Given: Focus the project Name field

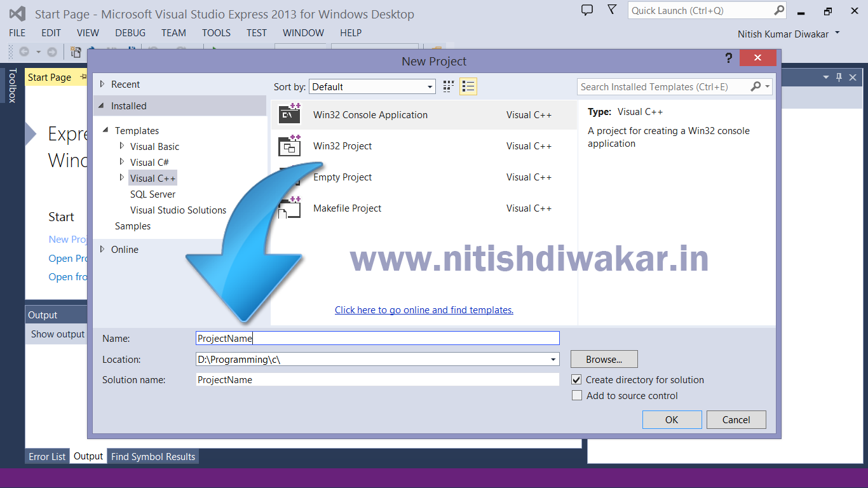Looking at the screenshot, I should click(377, 339).
